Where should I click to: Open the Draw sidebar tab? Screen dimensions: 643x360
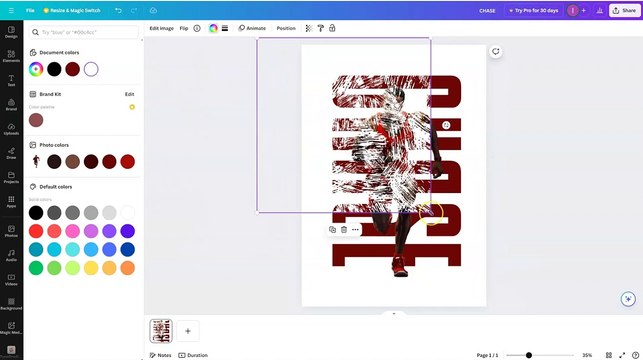click(x=11, y=153)
